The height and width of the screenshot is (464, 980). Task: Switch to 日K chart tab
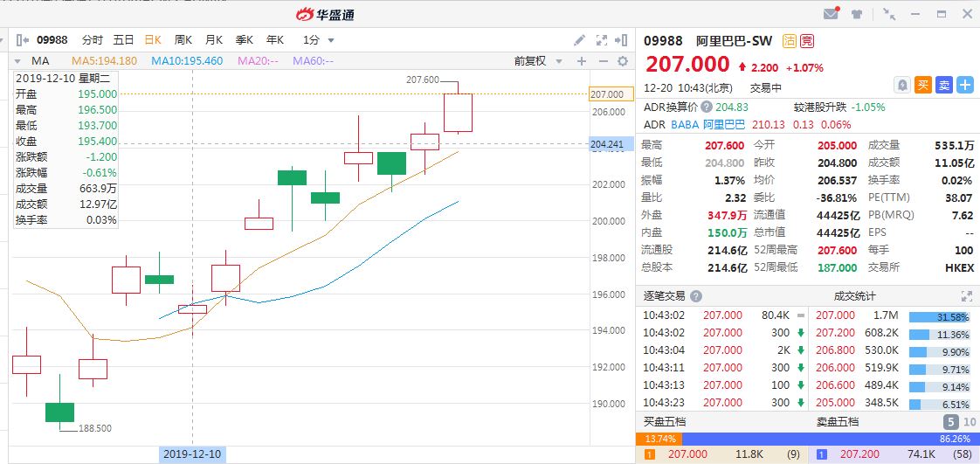(x=153, y=40)
